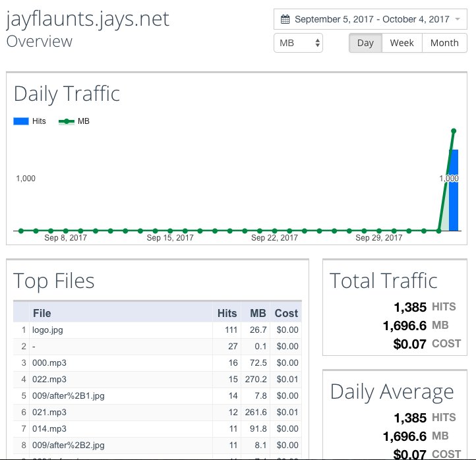The height and width of the screenshot is (460, 476).
Task: Click the peak MB data point on chart
Action: point(454,131)
